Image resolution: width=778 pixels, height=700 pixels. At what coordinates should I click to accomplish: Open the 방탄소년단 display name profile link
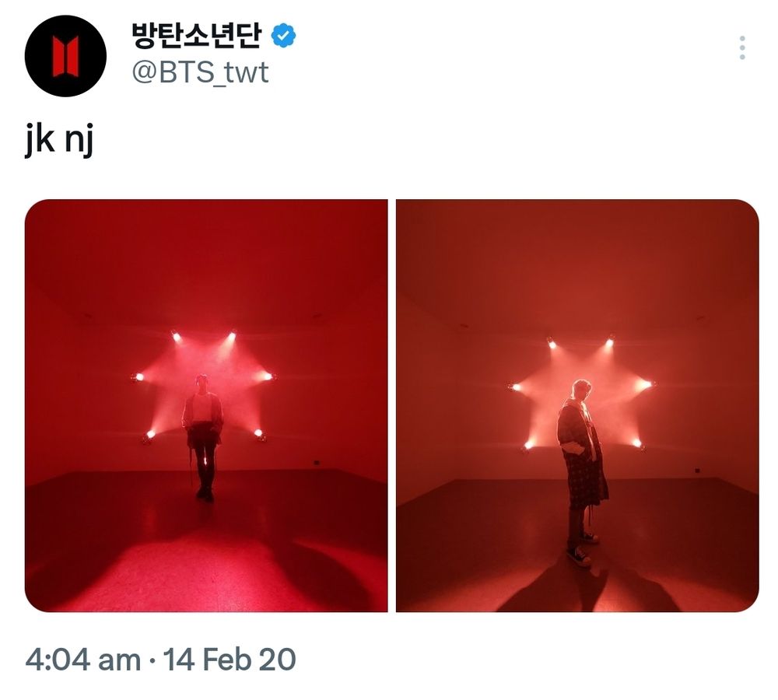[x=197, y=36]
